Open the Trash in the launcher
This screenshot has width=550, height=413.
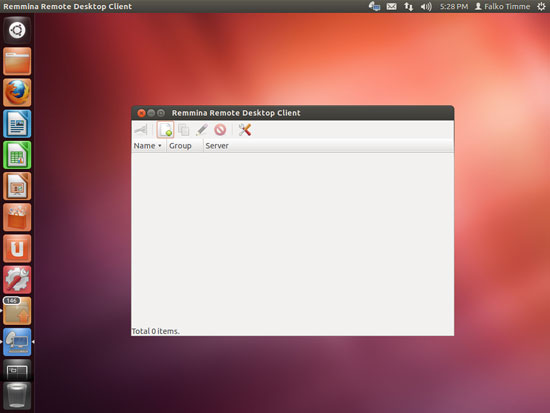17,396
